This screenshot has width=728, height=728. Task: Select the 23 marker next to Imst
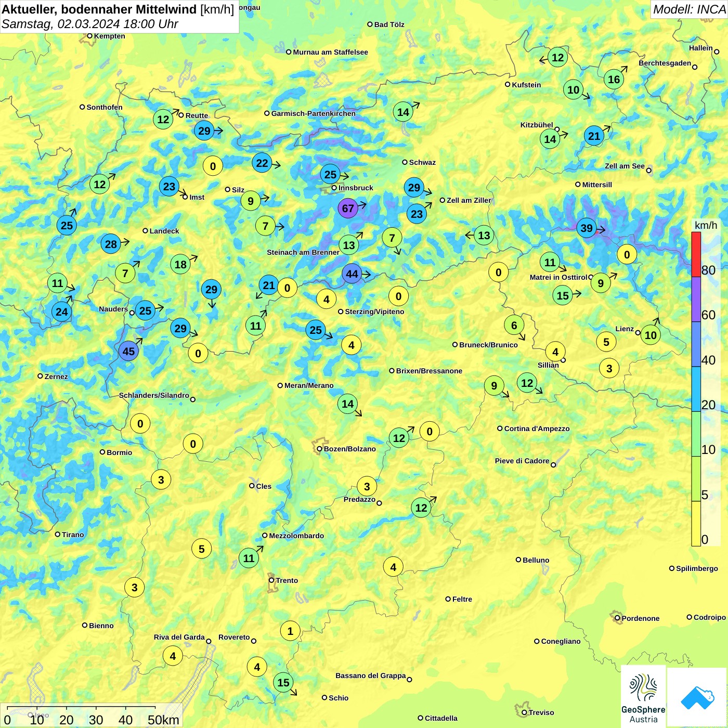tap(169, 186)
